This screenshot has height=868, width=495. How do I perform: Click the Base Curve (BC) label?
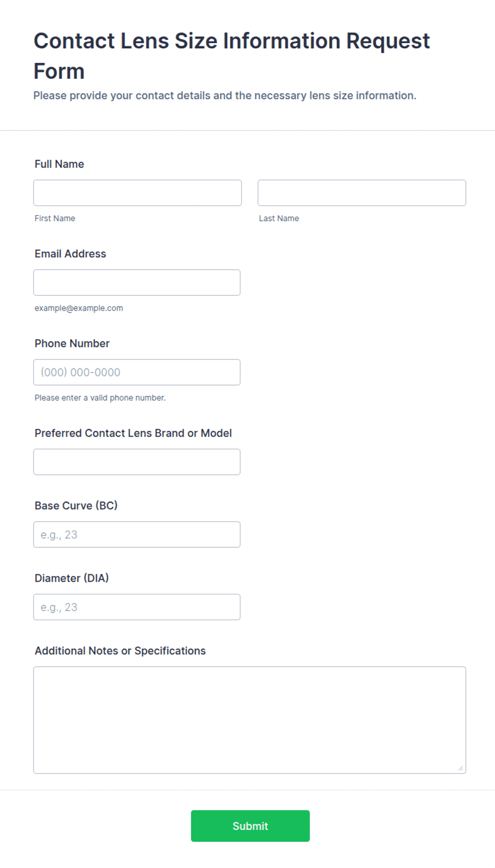[76, 506]
